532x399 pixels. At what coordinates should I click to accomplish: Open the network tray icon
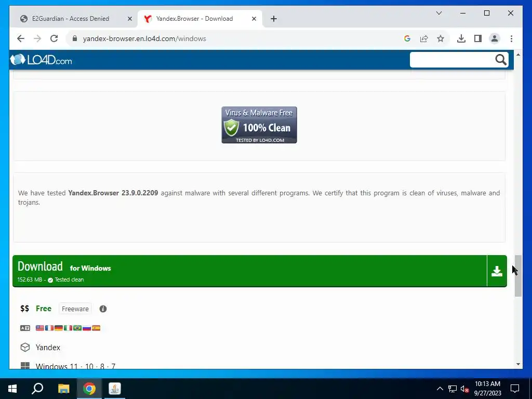click(x=453, y=389)
